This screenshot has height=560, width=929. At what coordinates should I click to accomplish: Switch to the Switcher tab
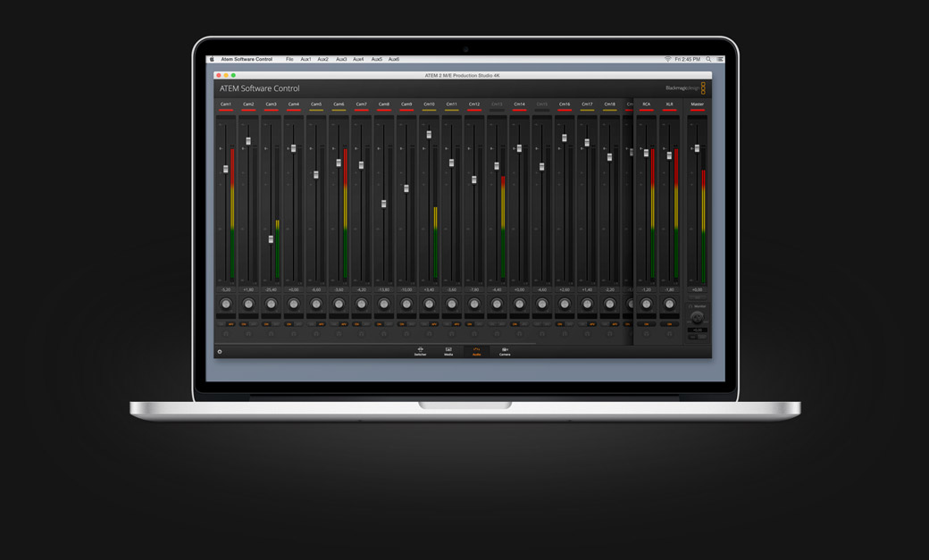(420, 351)
